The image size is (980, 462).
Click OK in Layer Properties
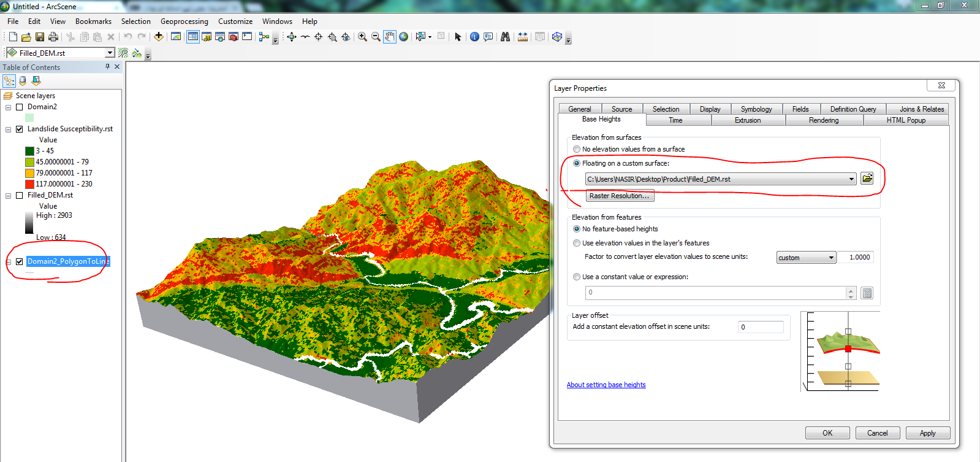point(827,433)
